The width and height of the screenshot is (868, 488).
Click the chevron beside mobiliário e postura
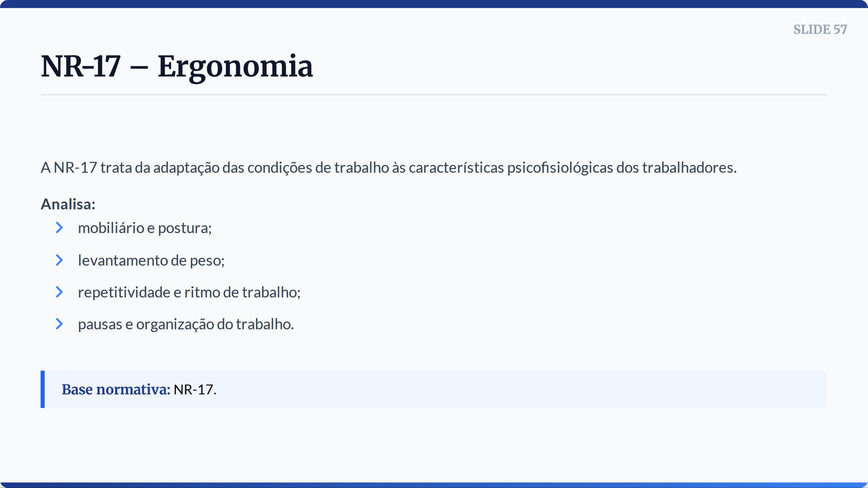(59, 228)
